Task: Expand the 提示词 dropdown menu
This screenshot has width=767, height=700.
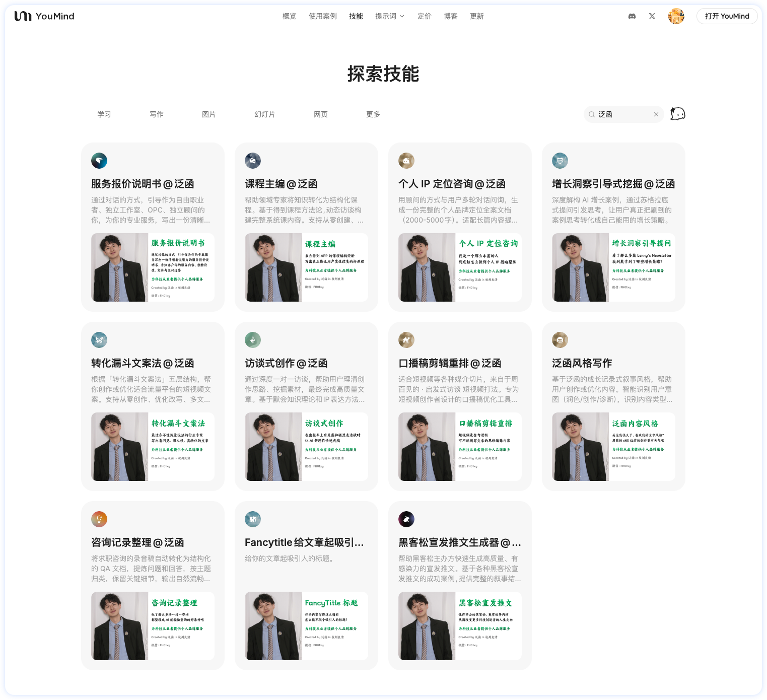Action: pos(389,16)
